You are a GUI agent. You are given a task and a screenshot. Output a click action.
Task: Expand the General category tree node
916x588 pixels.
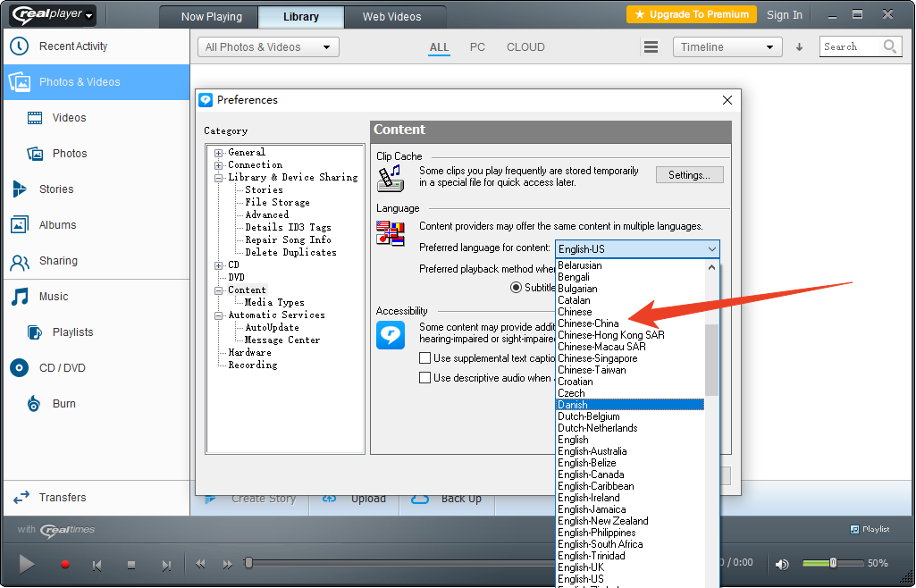[x=218, y=153]
